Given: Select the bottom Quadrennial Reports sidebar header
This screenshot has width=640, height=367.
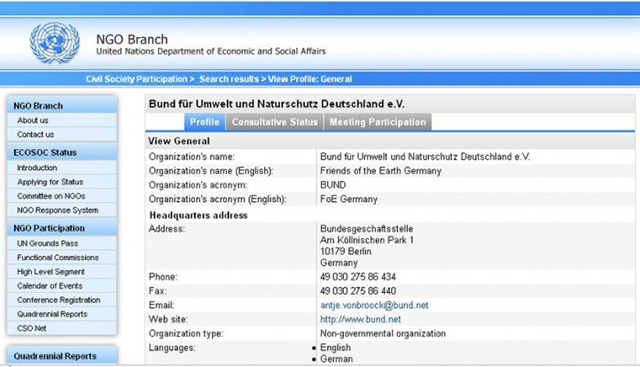Looking at the screenshot, I should click(62, 356).
